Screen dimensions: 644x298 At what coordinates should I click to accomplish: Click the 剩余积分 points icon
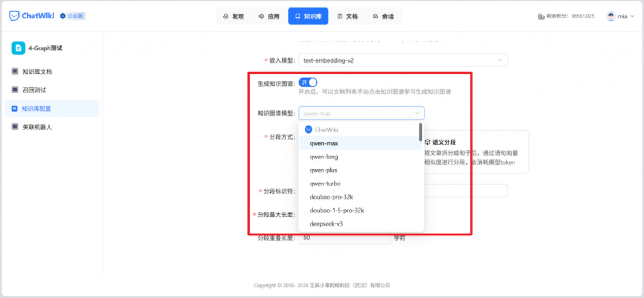pyautogui.click(x=541, y=16)
